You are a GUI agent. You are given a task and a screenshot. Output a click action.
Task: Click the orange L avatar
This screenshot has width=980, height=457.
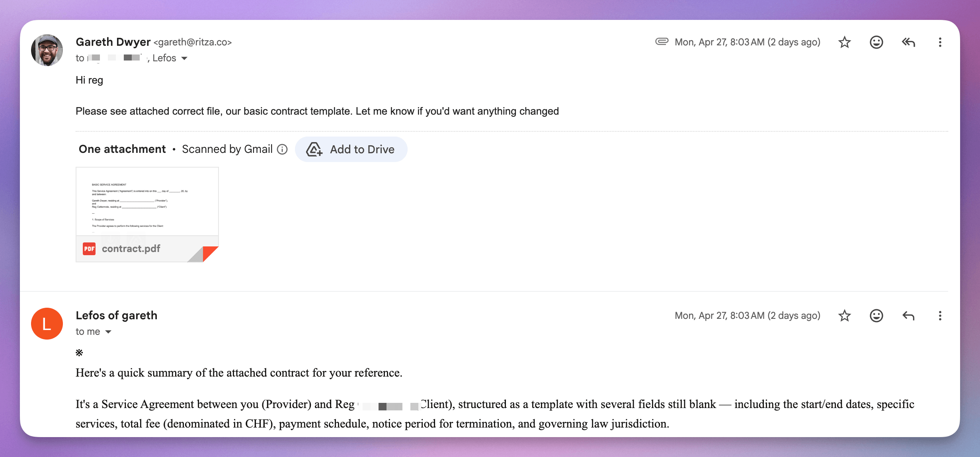(x=47, y=324)
